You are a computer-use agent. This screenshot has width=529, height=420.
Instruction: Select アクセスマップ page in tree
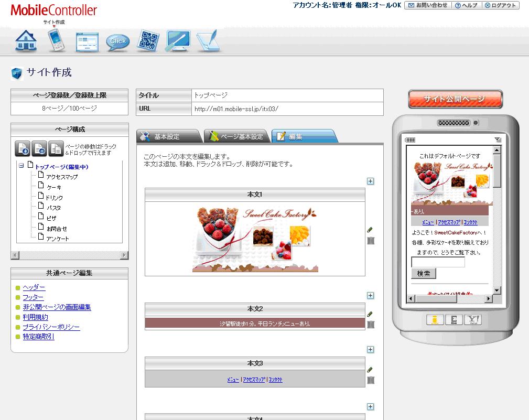pos(62,177)
